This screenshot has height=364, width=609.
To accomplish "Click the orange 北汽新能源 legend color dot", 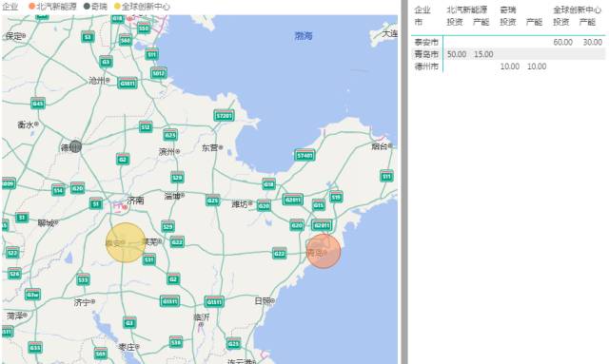I will click(32, 7).
